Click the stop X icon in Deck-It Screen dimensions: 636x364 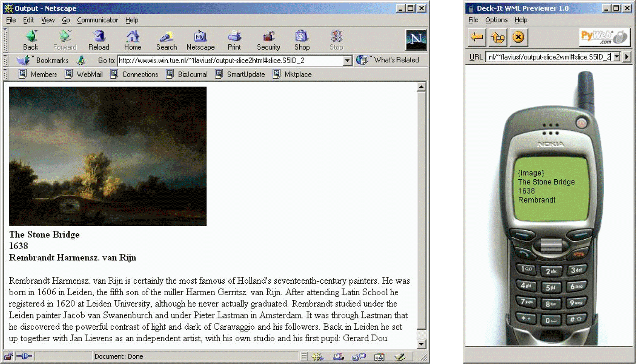click(x=518, y=37)
